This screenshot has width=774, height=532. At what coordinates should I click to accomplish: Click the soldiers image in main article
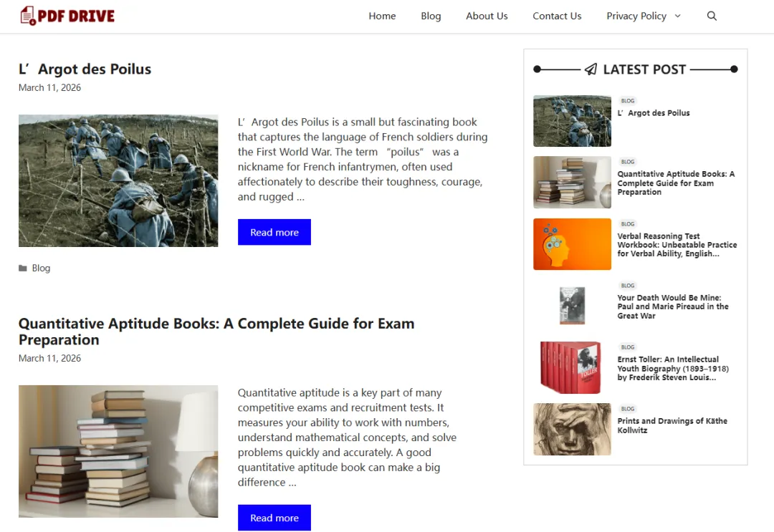click(x=118, y=181)
